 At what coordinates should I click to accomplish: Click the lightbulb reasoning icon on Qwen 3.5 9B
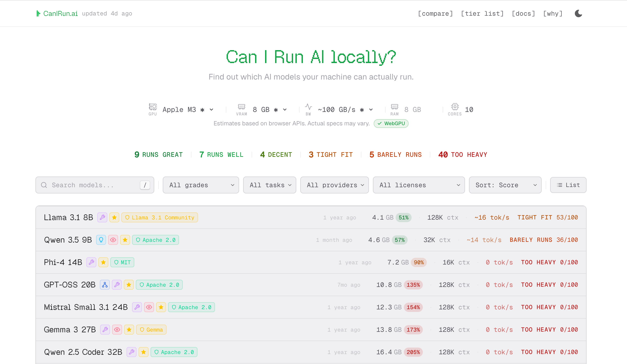pyautogui.click(x=101, y=240)
